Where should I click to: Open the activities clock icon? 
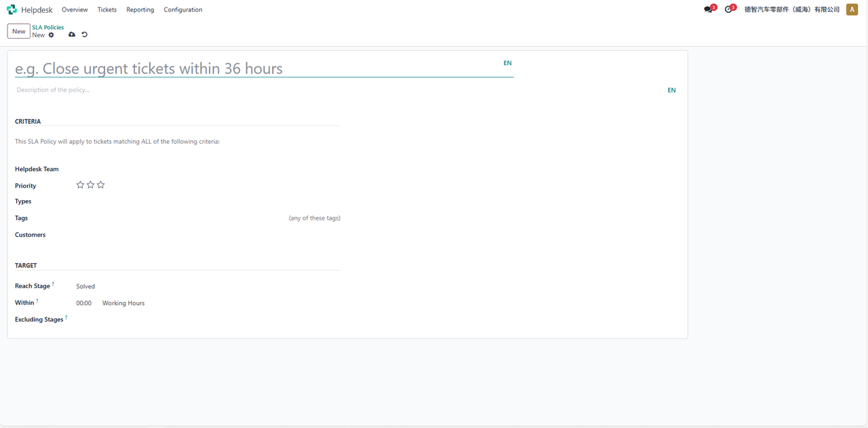tap(728, 9)
